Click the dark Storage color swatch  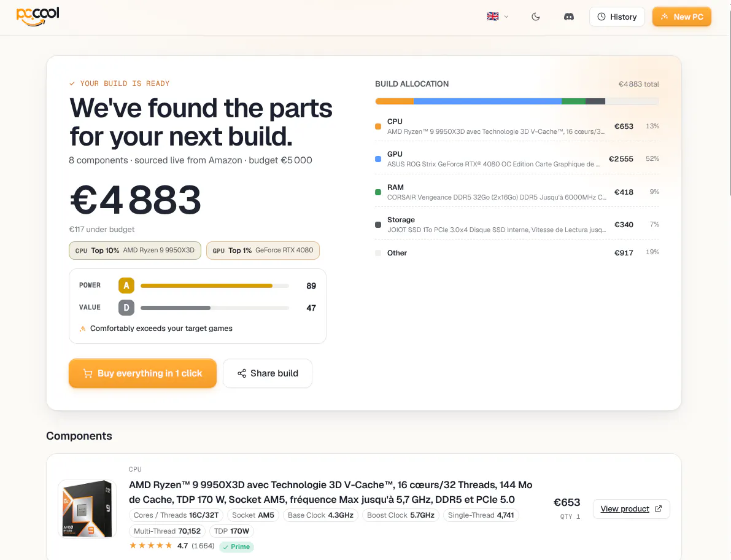point(378,225)
